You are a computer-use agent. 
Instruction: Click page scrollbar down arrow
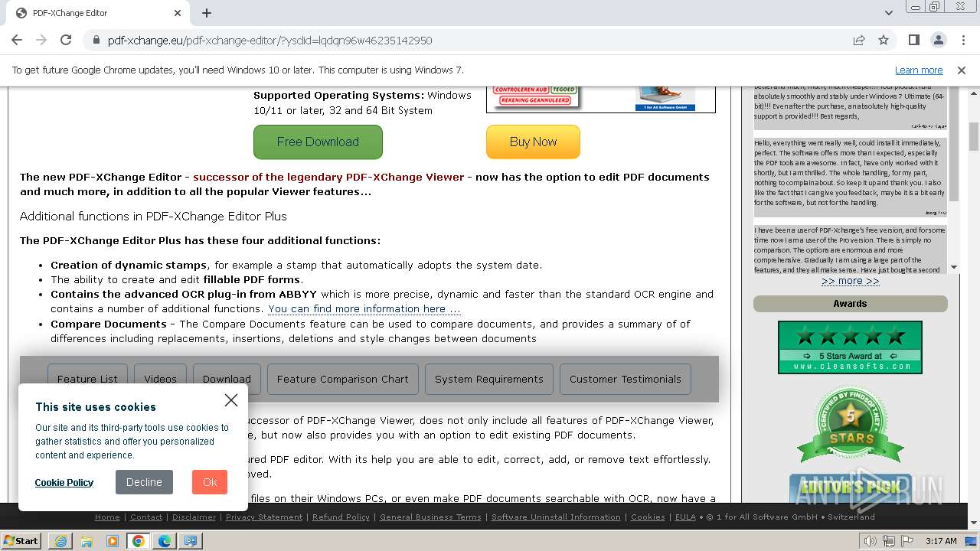pos(974,523)
